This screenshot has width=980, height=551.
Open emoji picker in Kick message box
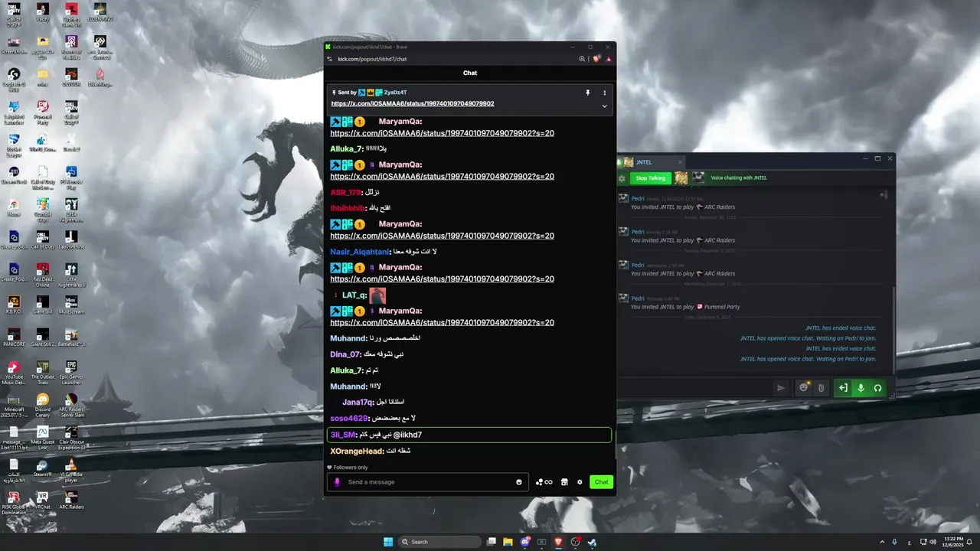[519, 482]
